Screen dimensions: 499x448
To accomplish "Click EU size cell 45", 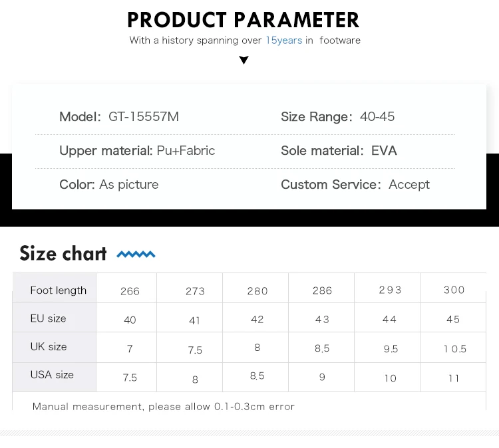I will point(453,320).
